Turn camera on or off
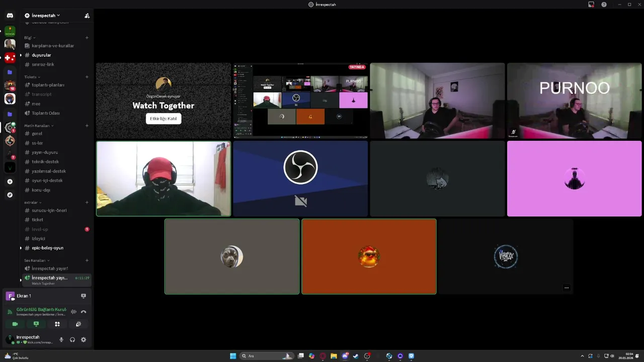 [15, 324]
